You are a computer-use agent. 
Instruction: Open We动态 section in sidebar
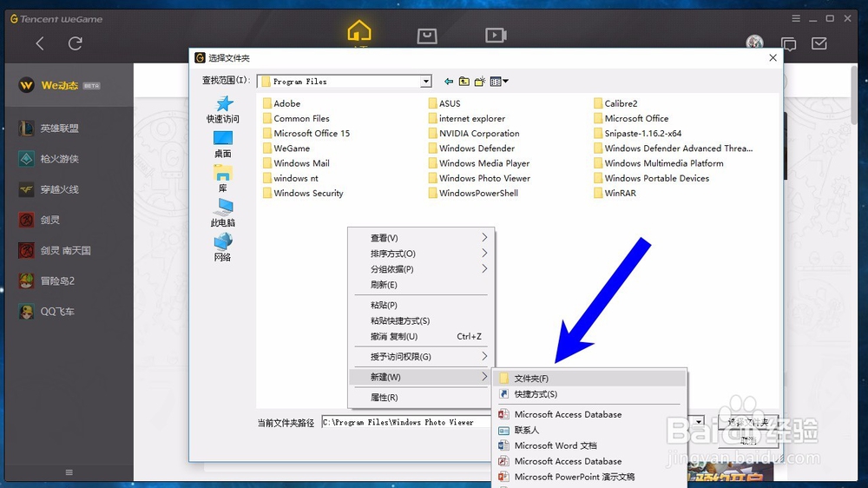click(69, 85)
